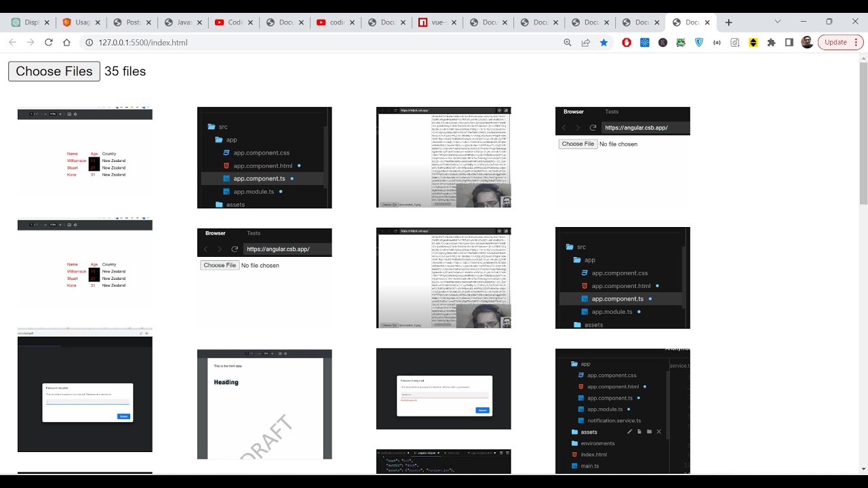Click the red Opera extension icon
The width and height of the screenshot is (868, 488).
coord(627,42)
